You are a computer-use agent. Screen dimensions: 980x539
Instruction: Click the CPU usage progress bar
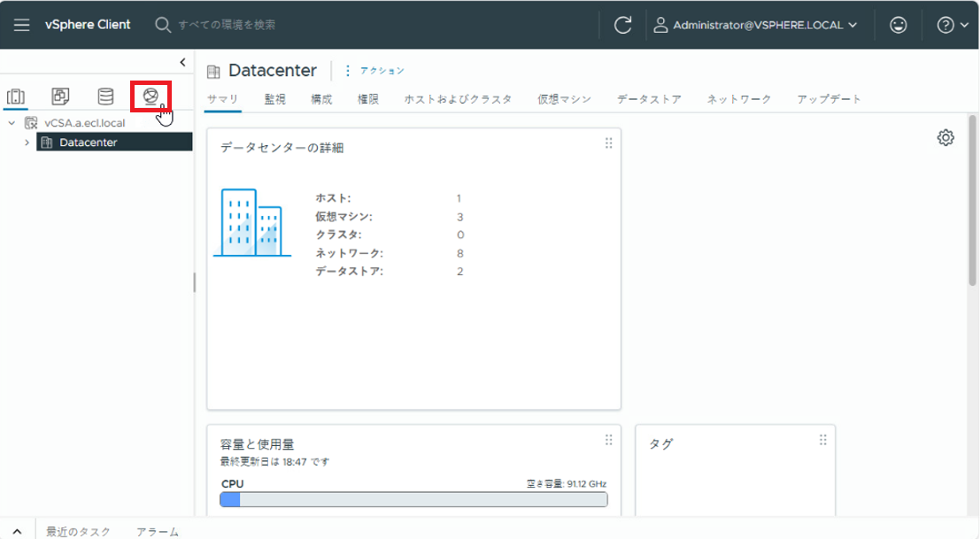pyautogui.click(x=413, y=500)
